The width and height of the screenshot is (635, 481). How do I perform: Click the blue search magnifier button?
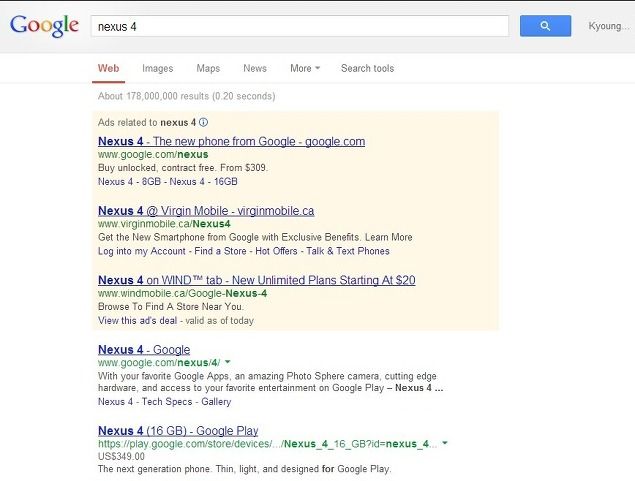coord(545,26)
